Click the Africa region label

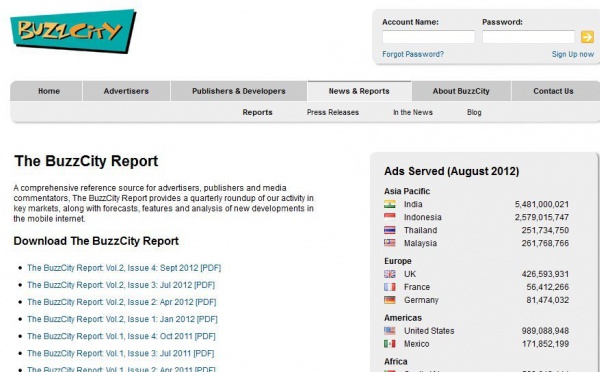[396, 362]
